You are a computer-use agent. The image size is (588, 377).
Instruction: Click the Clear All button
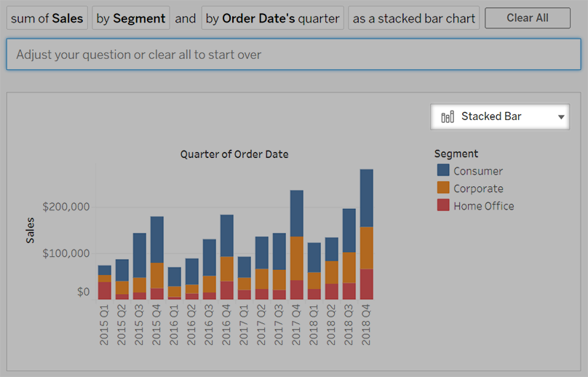(528, 17)
